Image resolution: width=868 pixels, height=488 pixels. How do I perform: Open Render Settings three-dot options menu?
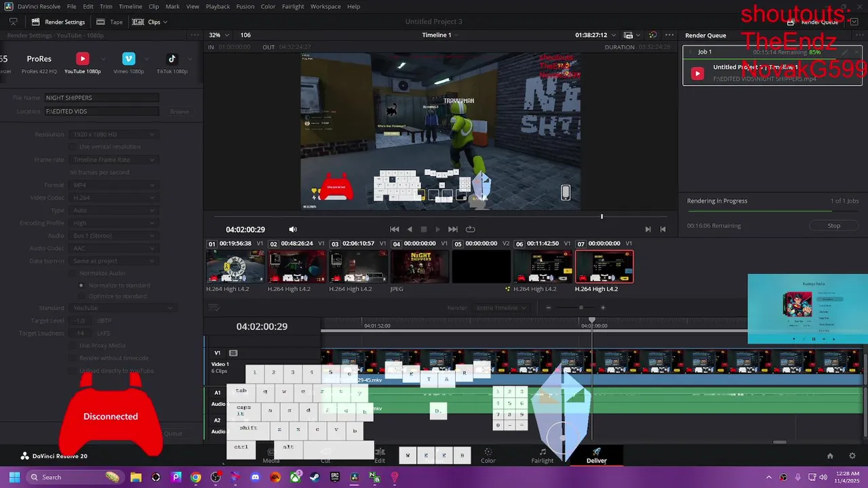coord(195,35)
